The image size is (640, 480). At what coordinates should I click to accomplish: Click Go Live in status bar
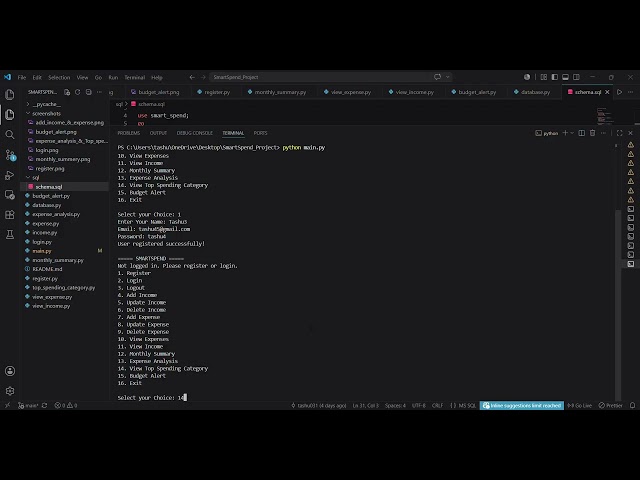coord(580,405)
